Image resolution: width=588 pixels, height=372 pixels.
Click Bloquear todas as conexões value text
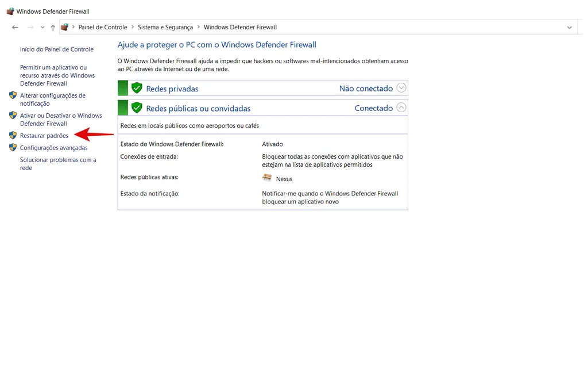point(332,160)
